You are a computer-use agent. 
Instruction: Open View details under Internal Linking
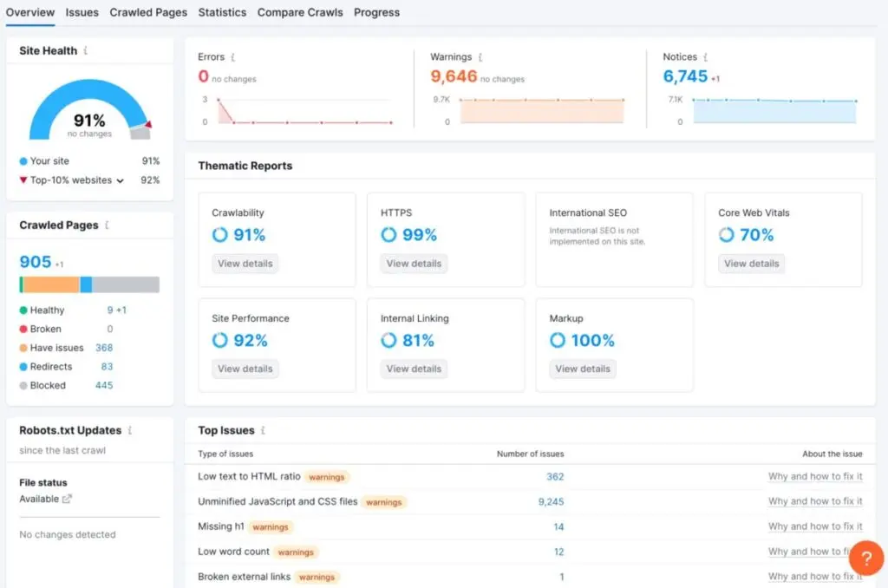[x=414, y=369]
